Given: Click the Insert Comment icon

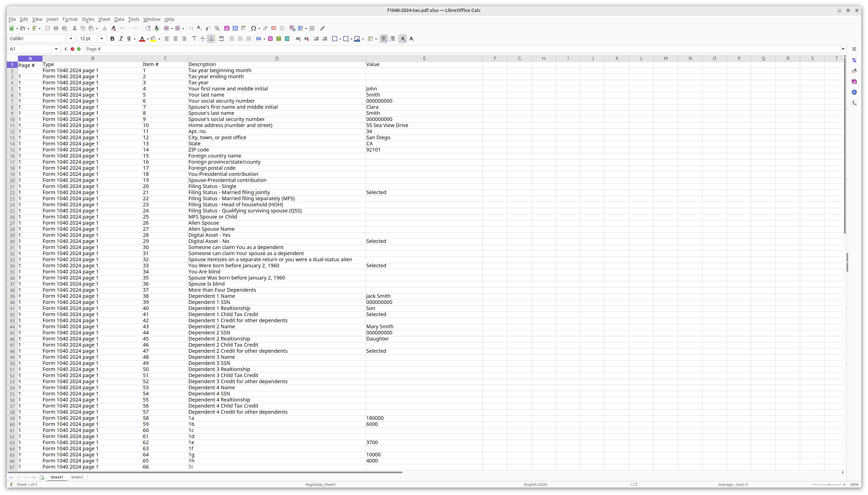Looking at the screenshot, I should pos(274,28).
